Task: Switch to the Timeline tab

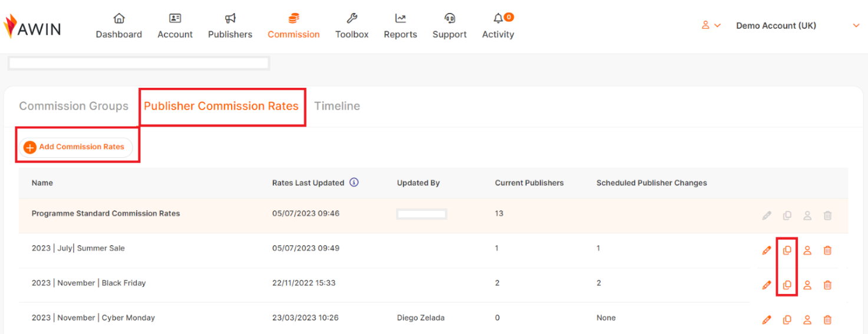Action: pos(337,106)
